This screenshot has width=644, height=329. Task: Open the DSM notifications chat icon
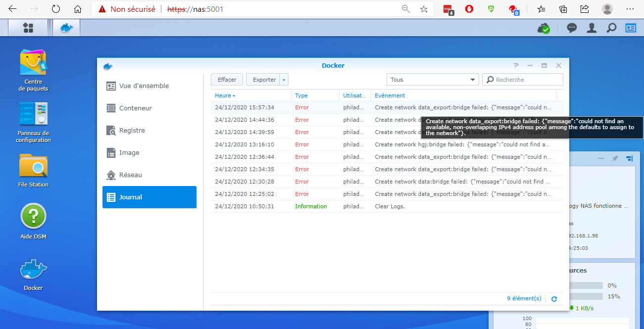coord(572,28)
